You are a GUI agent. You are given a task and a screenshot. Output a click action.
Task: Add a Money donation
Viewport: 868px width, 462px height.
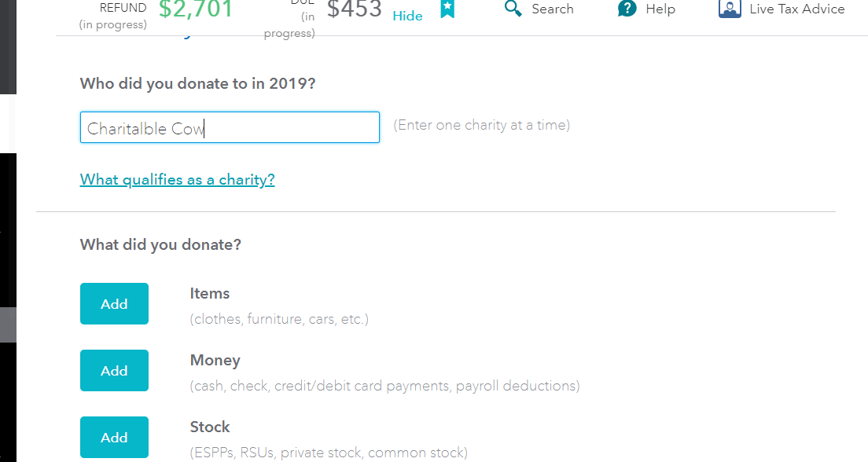coord(114,371)
